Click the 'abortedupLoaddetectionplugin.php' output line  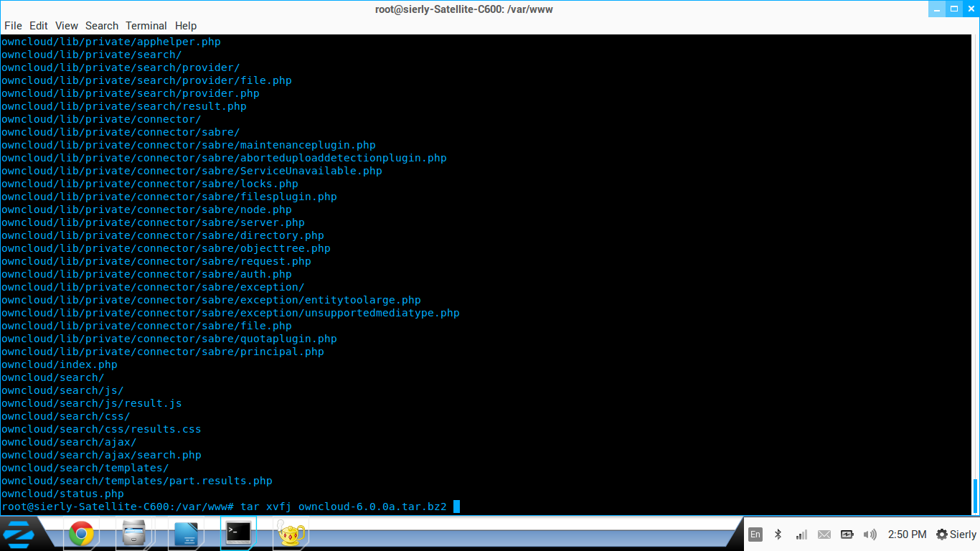coord(224,158)
